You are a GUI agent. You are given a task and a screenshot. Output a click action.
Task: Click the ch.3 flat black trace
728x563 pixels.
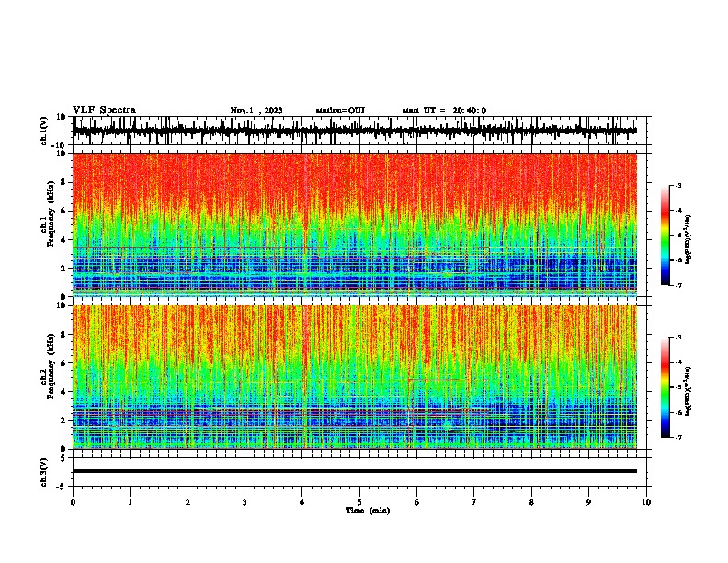(355, 471)
